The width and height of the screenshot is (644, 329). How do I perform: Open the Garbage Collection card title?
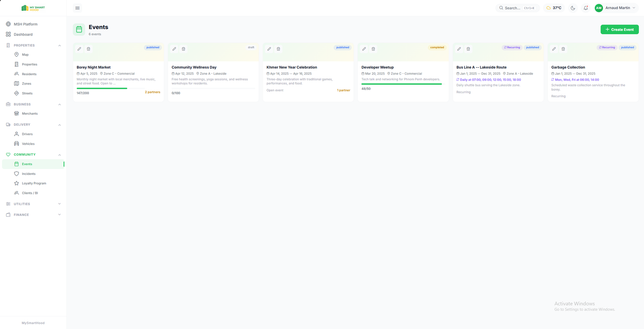click(x=568, y=68)
